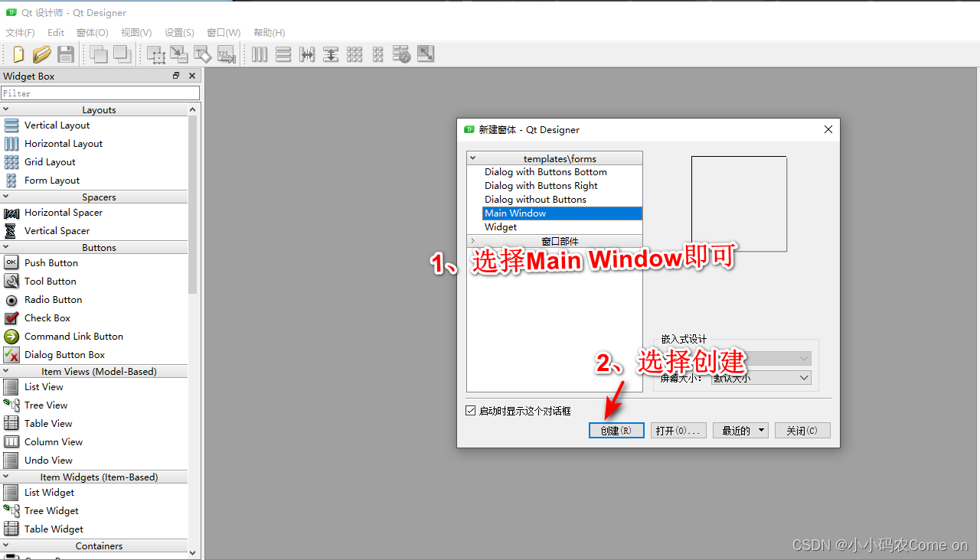Close the Widget Box panel

pyautogui.click(x=192, y=76)
